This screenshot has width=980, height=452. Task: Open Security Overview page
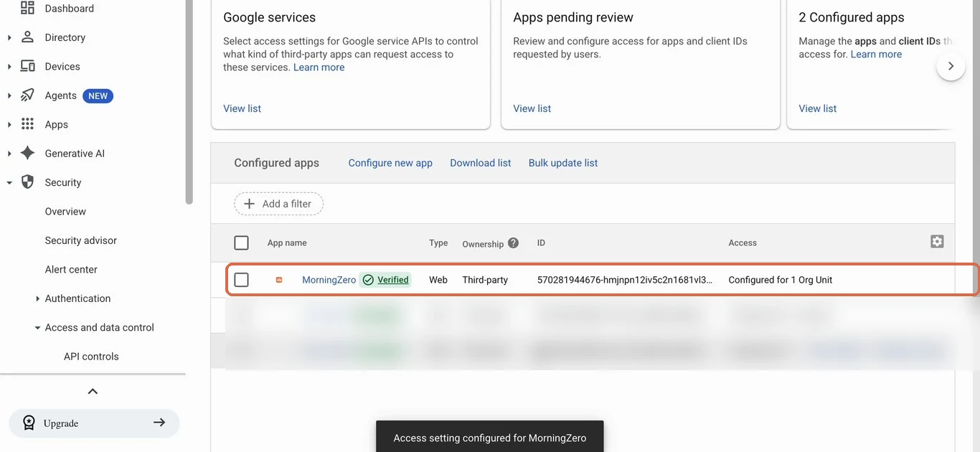pos(65,212)
